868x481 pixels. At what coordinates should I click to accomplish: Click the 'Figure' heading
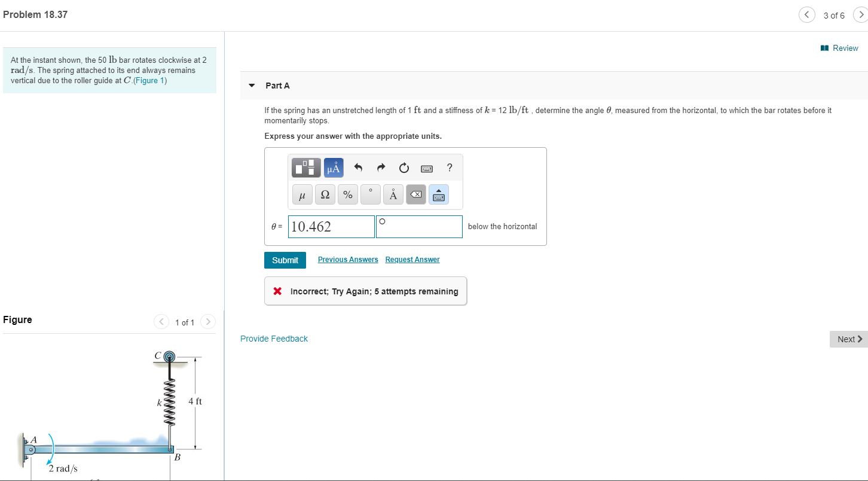click(x=17, y=319)
